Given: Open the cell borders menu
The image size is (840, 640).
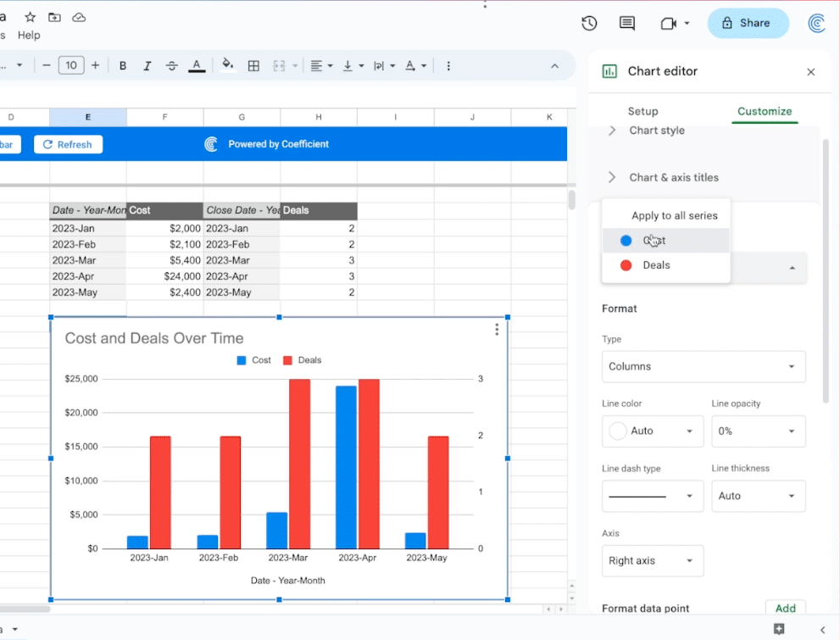Looking at the screenshot, I should pyautogui.click(x=253, y=65).
